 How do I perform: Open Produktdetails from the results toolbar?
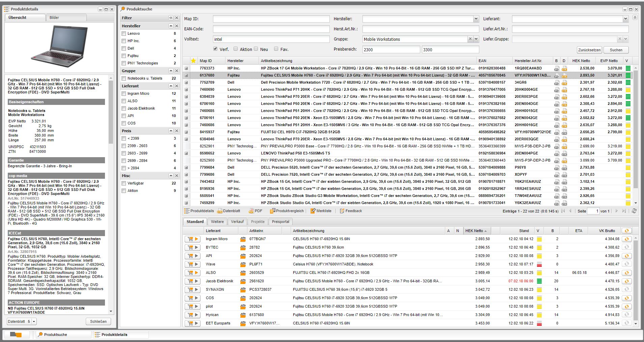pyautogui.click(x=199, y=211)
